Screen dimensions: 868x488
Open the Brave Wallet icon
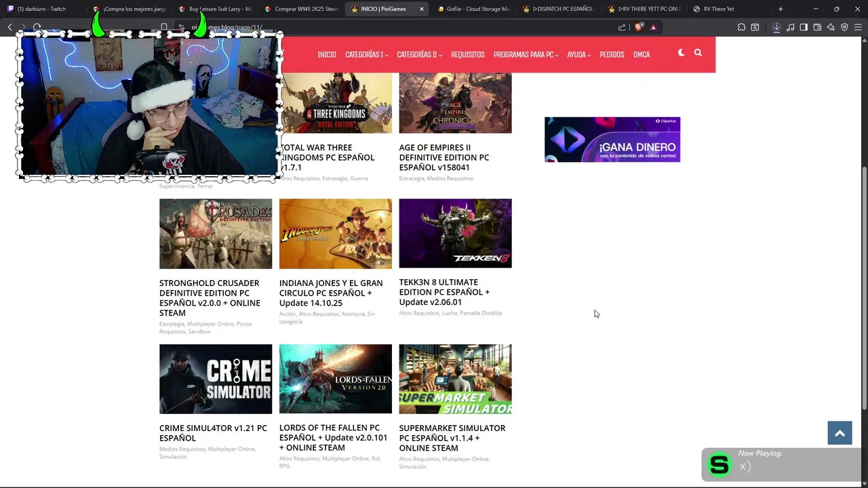pos(817,27)
